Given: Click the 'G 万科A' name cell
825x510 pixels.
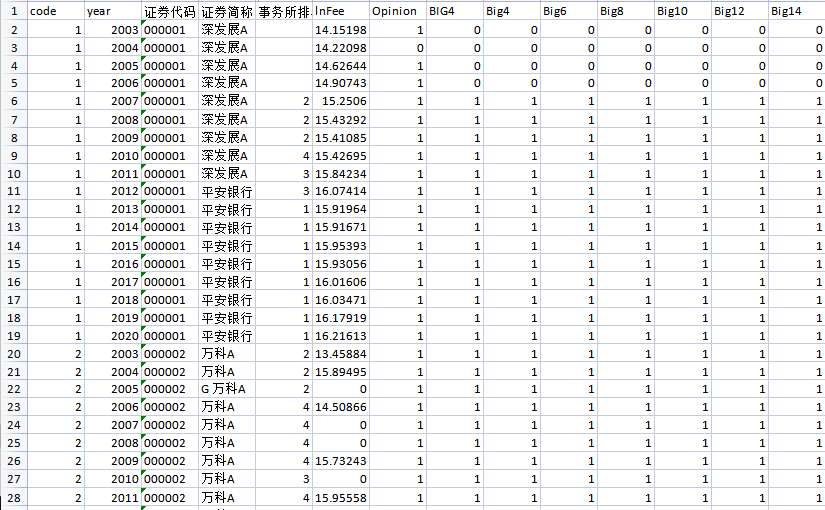Looking at the screenshot, I should (x=226, y=390).
